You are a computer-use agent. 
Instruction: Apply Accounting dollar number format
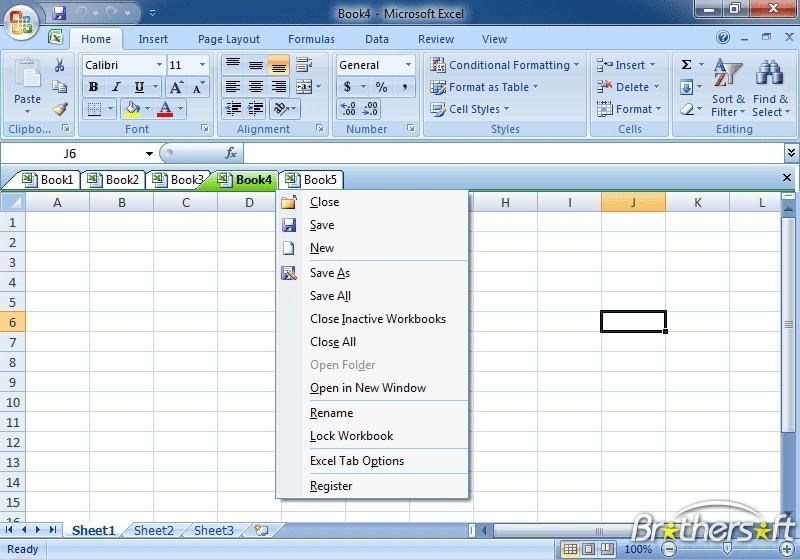click(347, 87)
